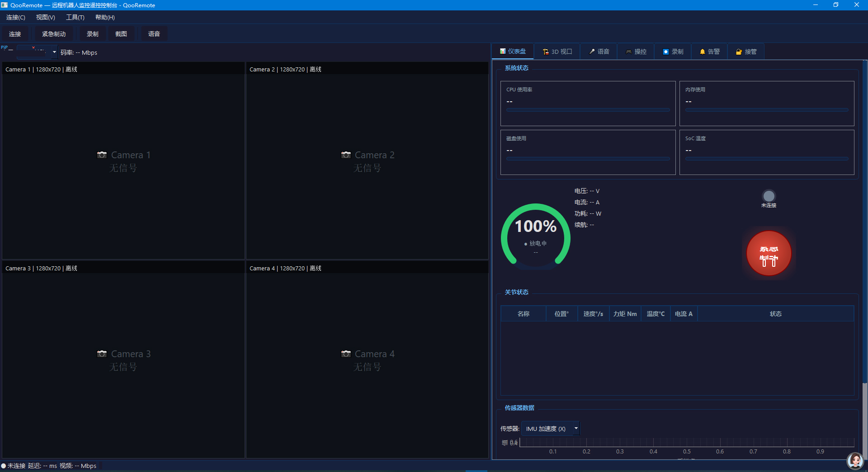Click the 截图 toolbar button
The width and height of the screenshot is (868, 472).
pyautogui.click(x=121, y=34)
